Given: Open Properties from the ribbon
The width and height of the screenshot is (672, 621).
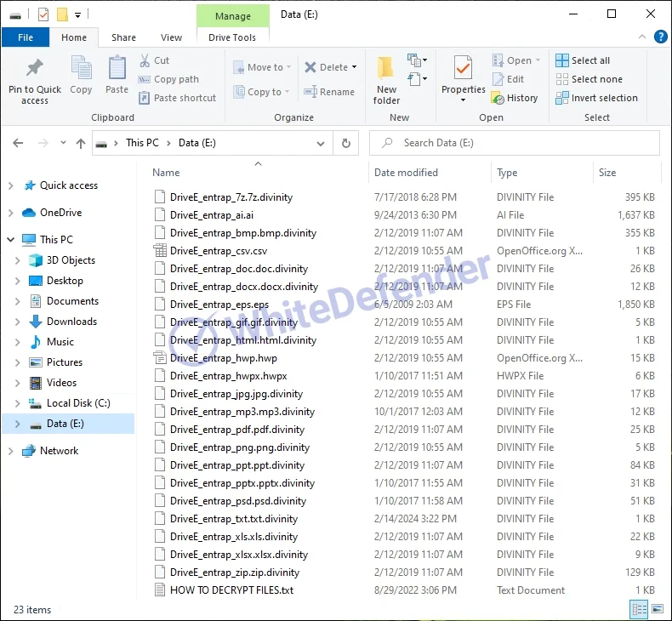Looking at the screenshot, I should click(x=463, y=69).
